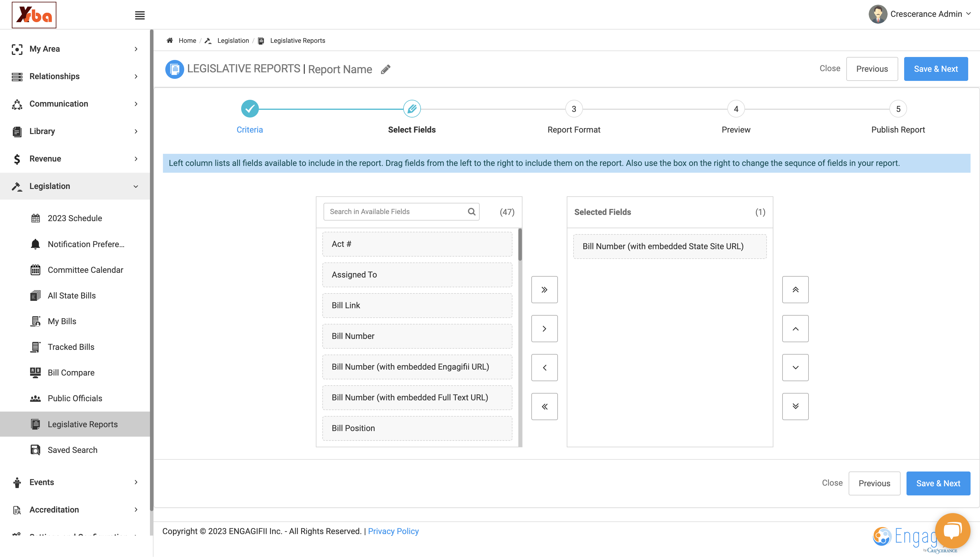This screenshot has width=980, height=558.
Task: Click the Legislation breadcrumb link
Action: (x=233, y=41)
